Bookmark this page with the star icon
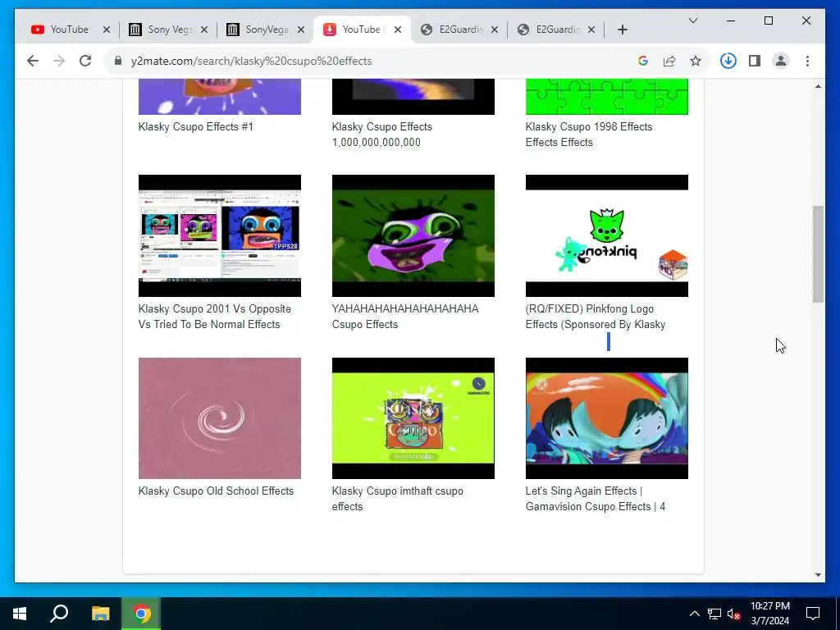840x630 pixels. tap(696, 61)
